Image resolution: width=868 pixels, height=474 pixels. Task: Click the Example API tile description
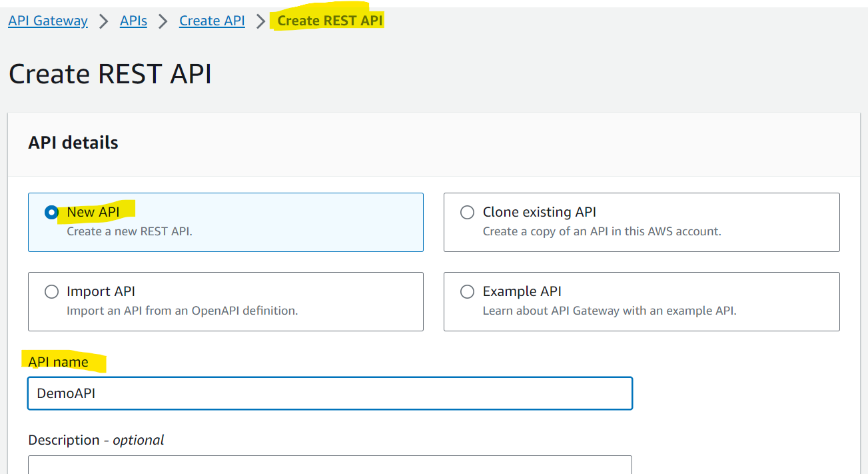click(610, 311)
